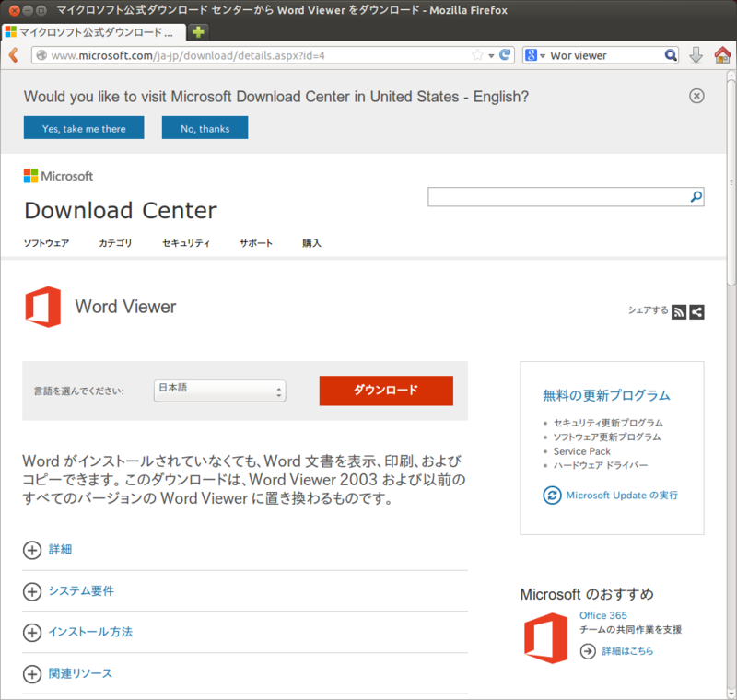Click the Yes, take me there button
The image size is (737, 700).
tap(84, 128)
